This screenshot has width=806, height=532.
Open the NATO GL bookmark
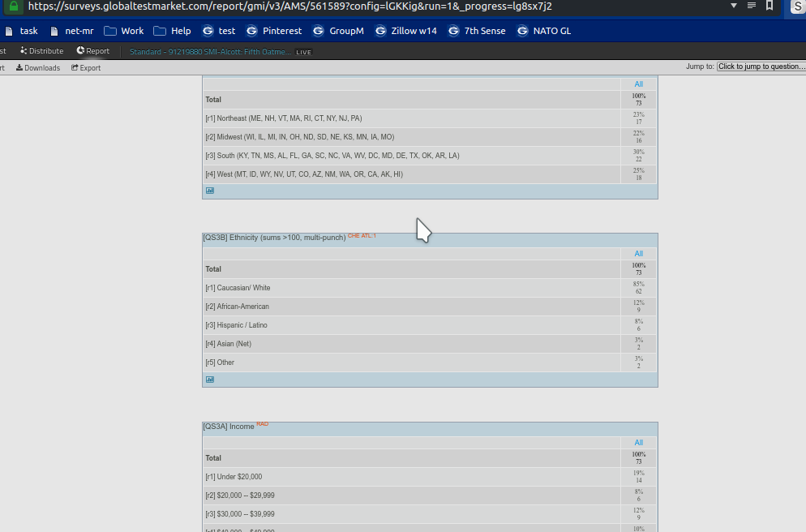[544, 31]
